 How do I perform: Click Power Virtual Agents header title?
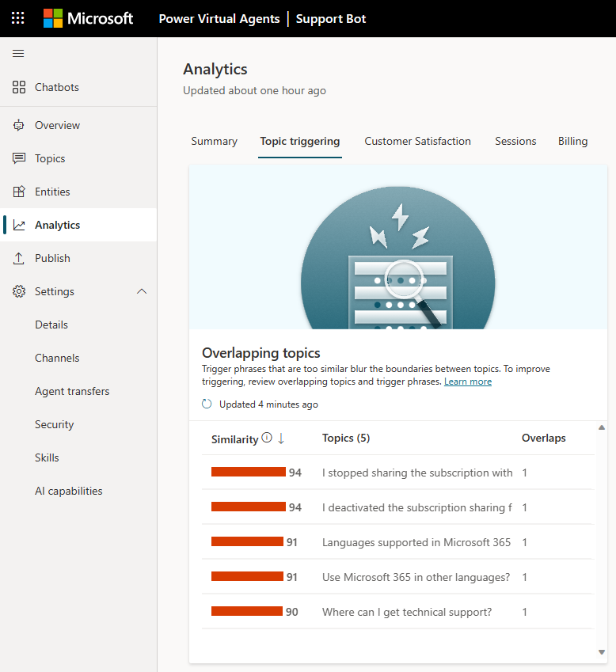[x=219, y=18]
